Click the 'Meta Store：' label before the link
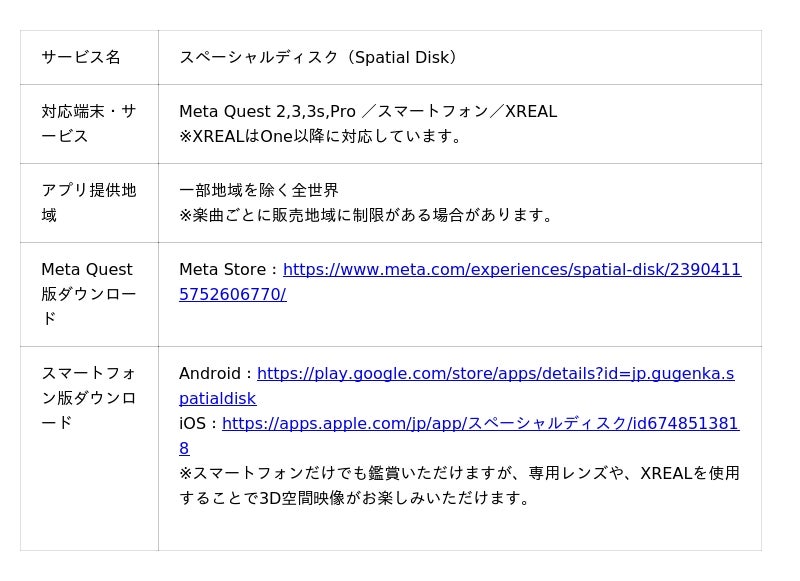The image size is (800, 581). click(229, 270)
